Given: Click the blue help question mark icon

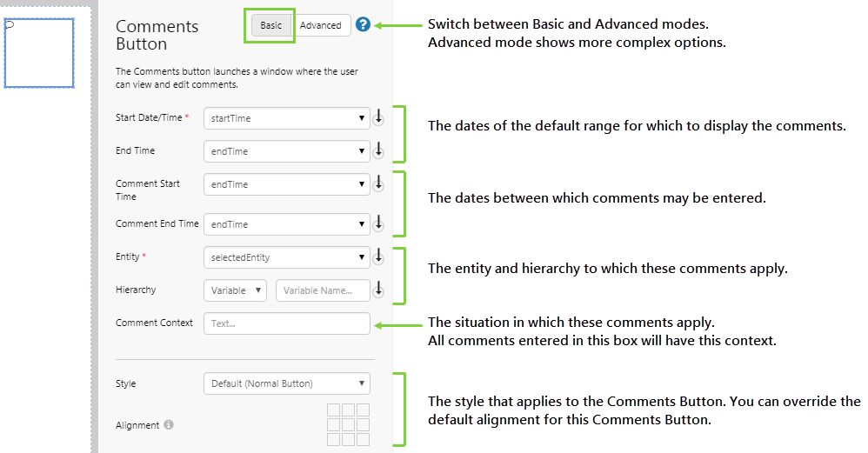Looking at the screenshot, I should (x=363, y=24).
